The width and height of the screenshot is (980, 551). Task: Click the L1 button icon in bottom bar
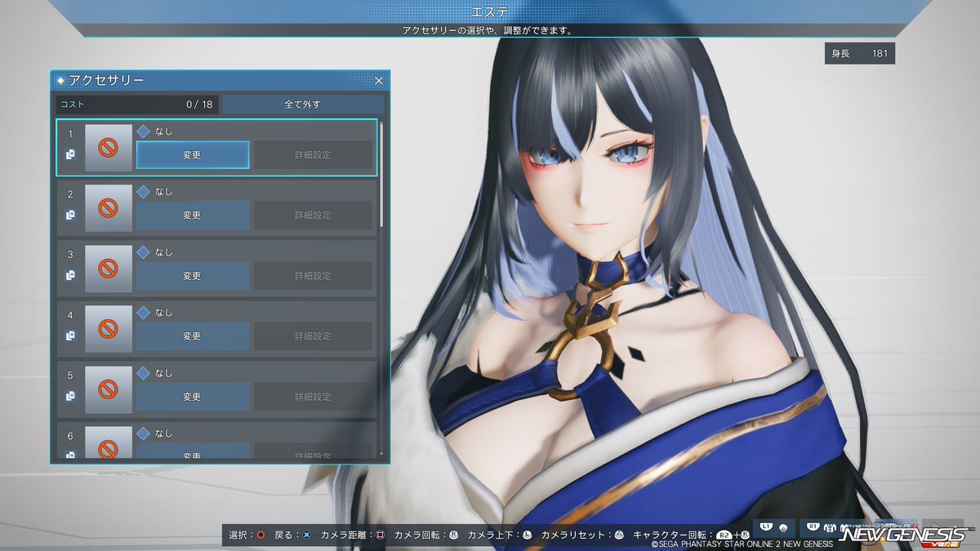(767, 527)
